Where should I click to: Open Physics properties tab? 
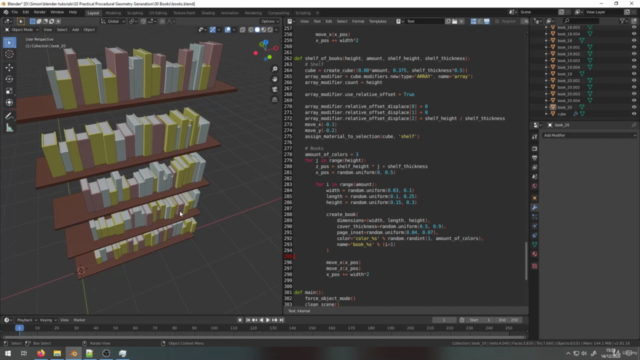tap(535, 226)
